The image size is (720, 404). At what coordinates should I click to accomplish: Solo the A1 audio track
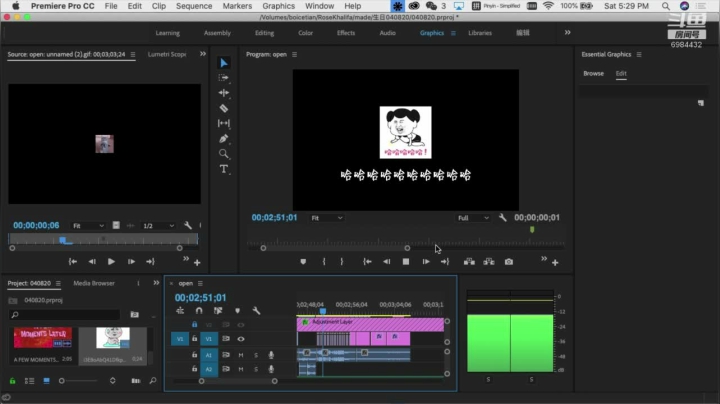[256, 355]
